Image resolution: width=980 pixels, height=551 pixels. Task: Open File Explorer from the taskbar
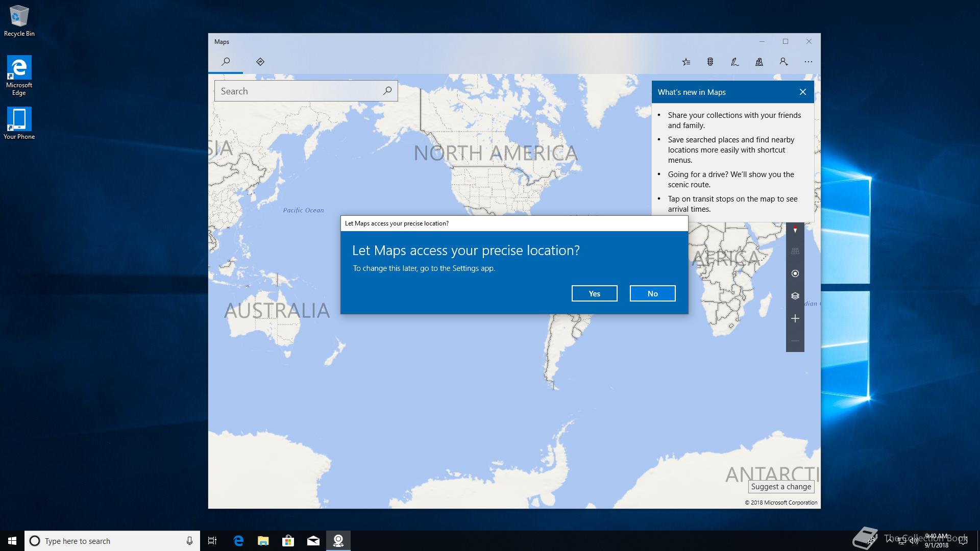point(263,541)
